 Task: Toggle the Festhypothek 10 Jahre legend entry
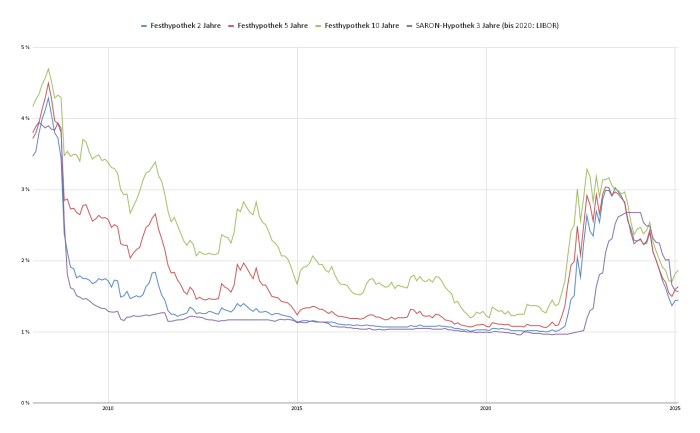(357, 26)
